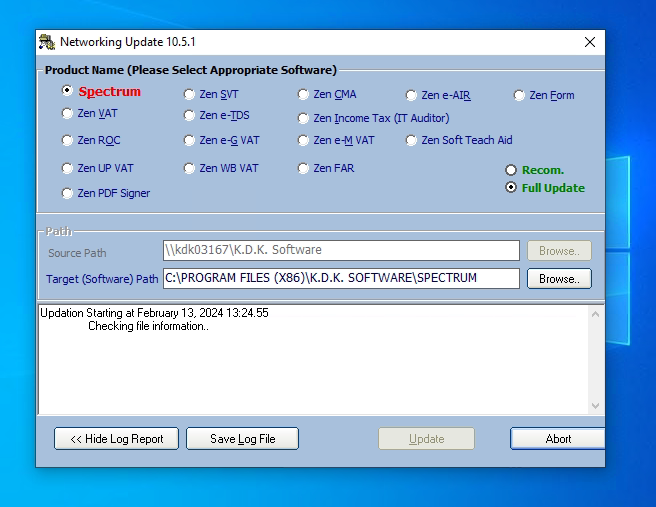The height and width of the screenshot is (507, 656).
Task: Click the greyed-out Update button
Action: (x=426, y=438)
